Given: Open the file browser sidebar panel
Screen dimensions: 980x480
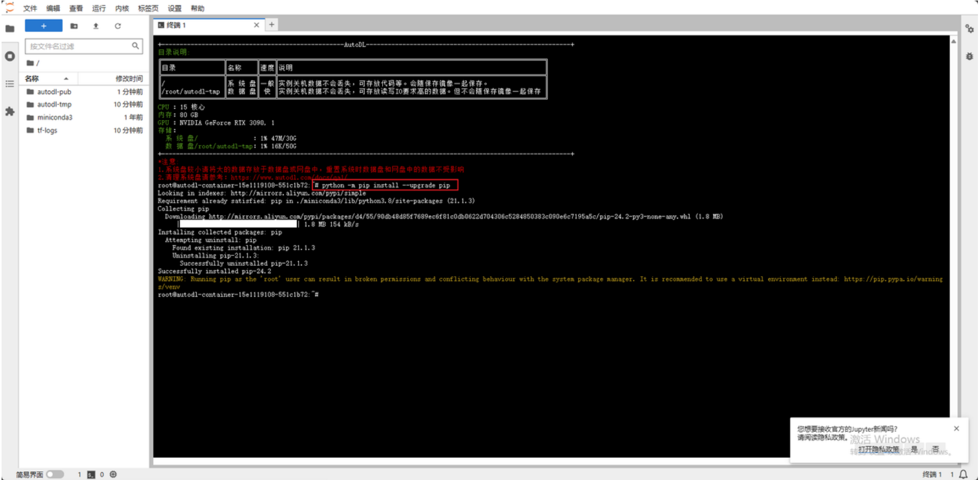Looking at the screenshot, I should (x=10, y=28).
